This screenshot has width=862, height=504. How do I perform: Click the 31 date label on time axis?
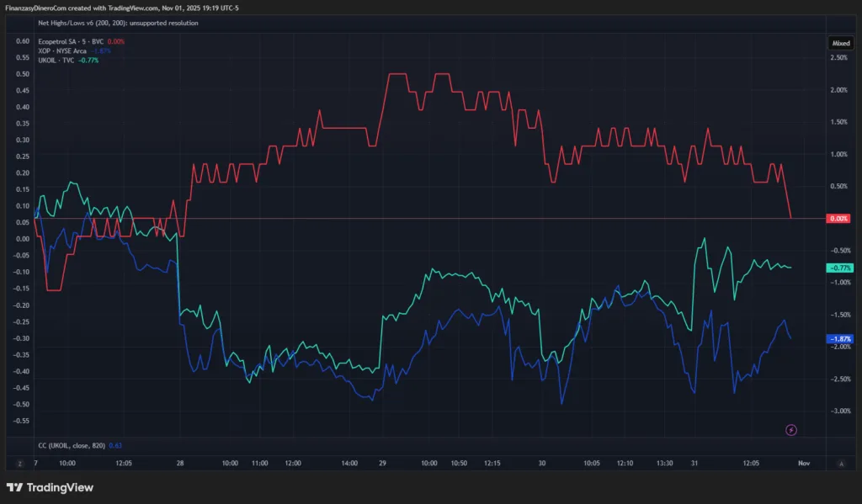694,463
